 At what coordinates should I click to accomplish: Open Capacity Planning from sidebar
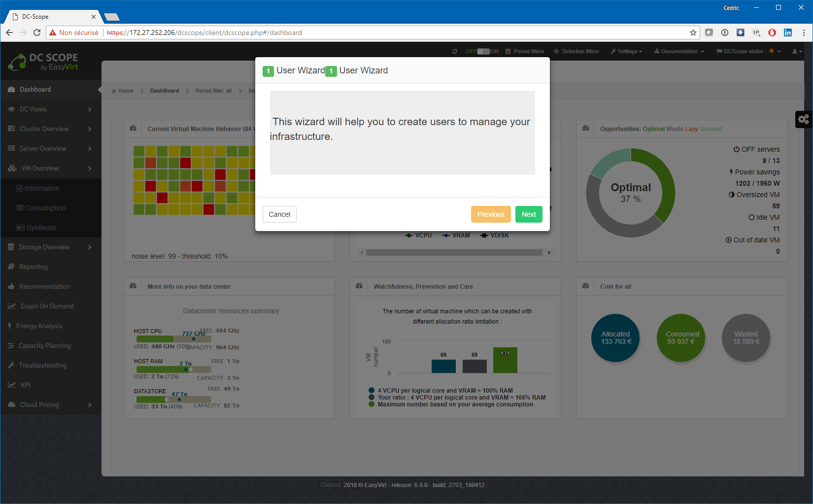tap(44, 346)
